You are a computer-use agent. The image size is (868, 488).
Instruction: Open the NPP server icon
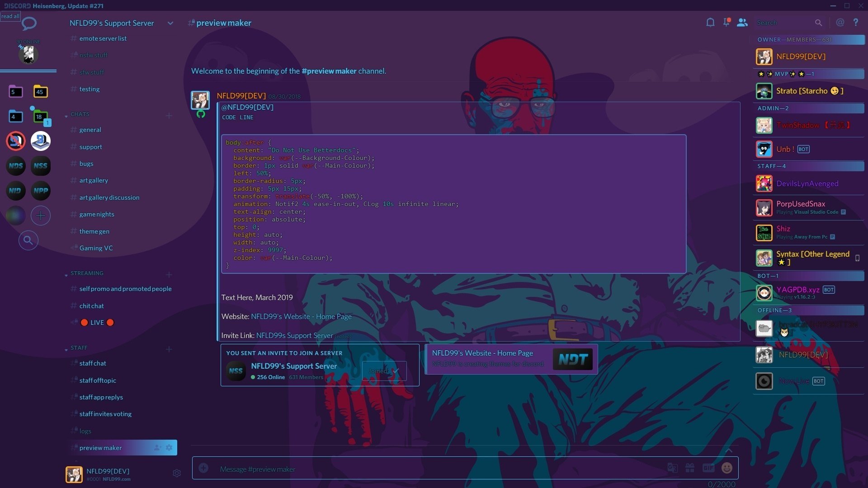pos(40,191)
